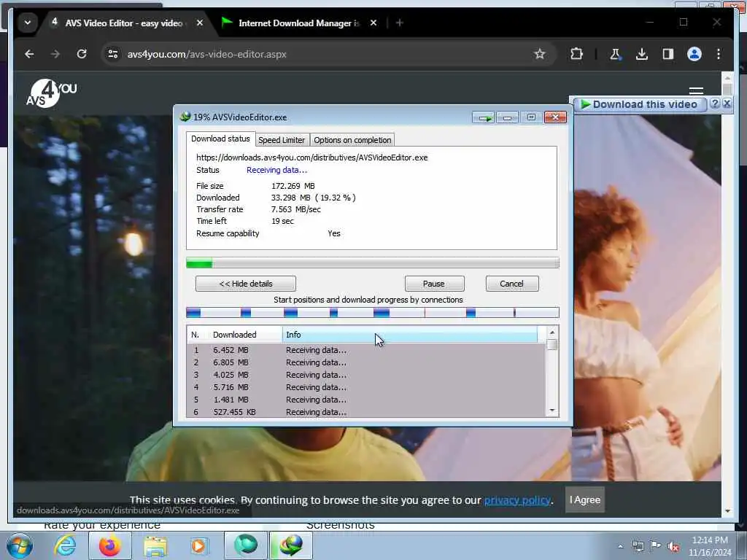Open Internet Explorer from taskbar

click(65, 545)
